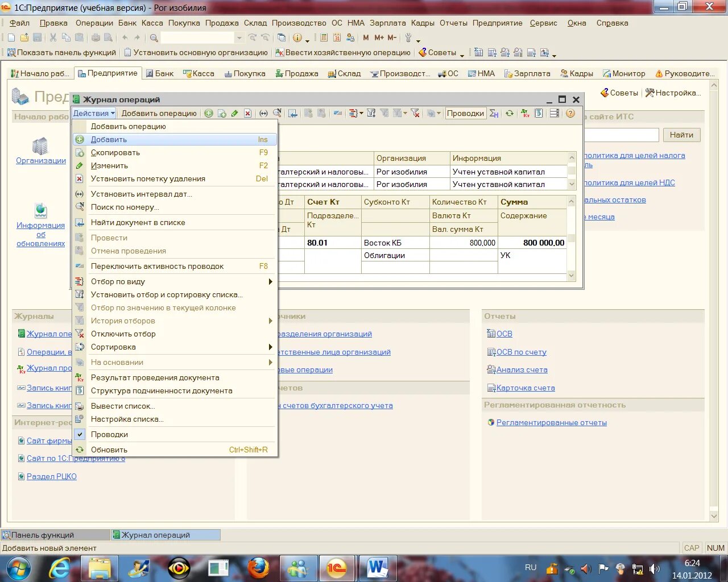Click the Search by number icon in toolbar
The image size is (728, 582).
tap(277, 113)
